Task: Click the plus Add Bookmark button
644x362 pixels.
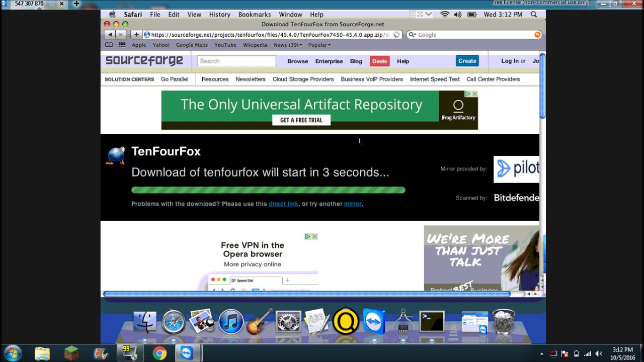Action: [136, 35]
